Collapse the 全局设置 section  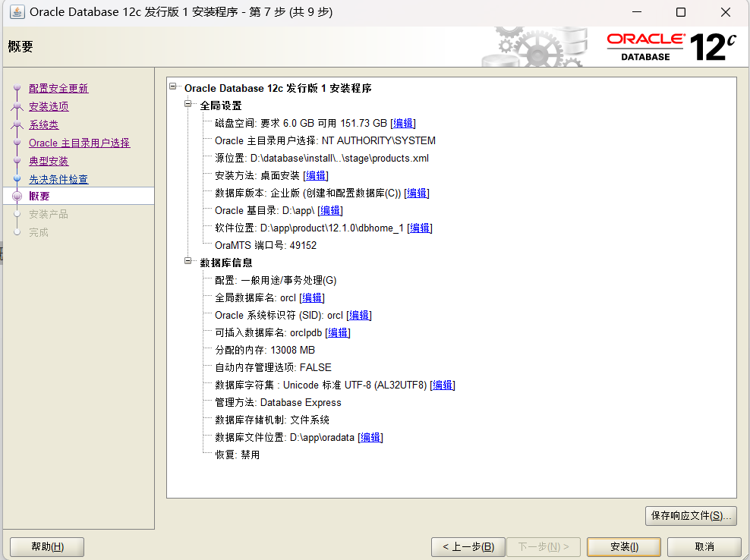188,104
